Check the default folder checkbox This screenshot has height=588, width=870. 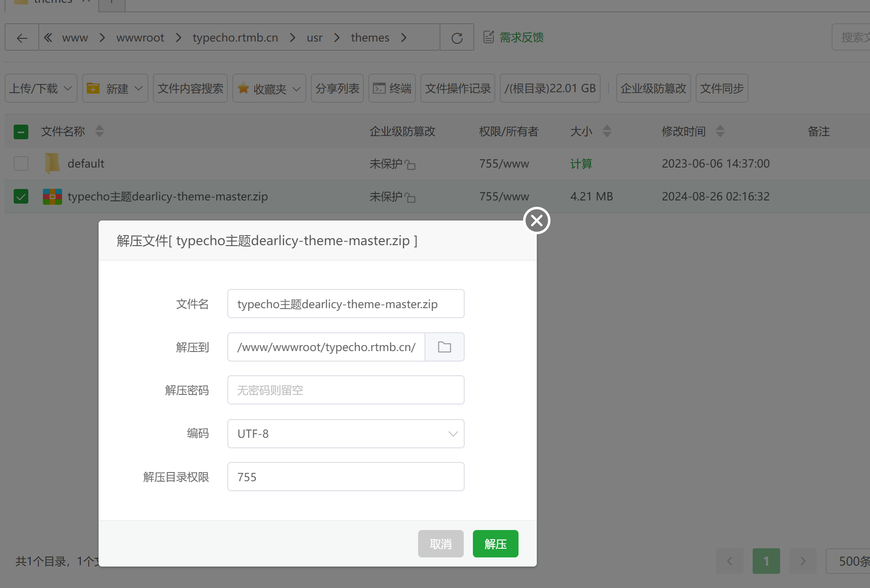click(x=21, y=163)
